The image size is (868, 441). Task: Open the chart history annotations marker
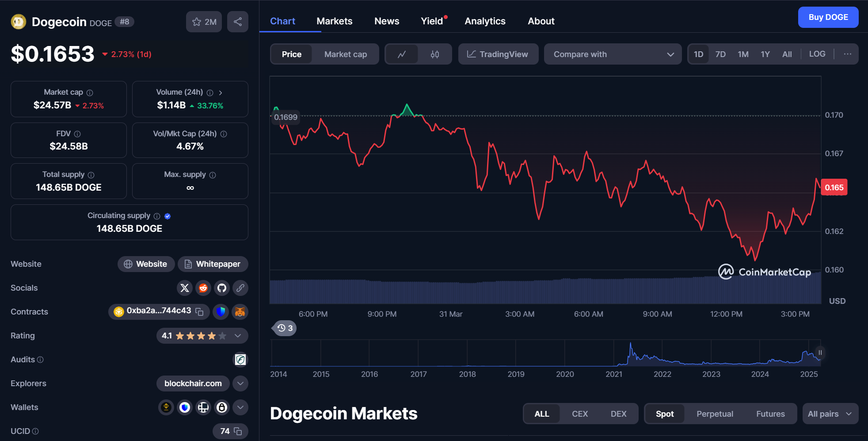284,328
